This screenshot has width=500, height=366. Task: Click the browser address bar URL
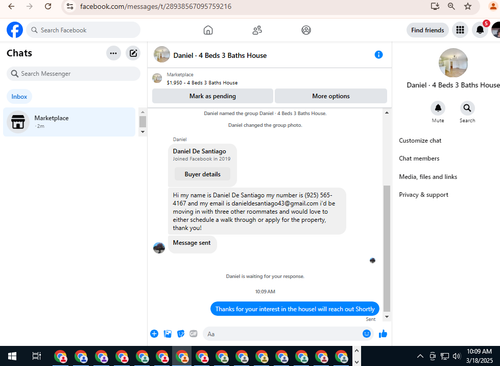156,6
